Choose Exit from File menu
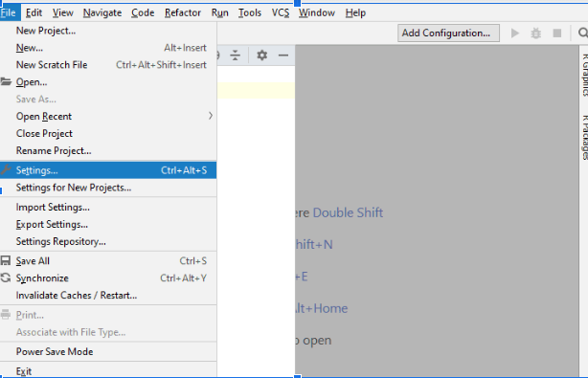The height and width of the screenshot is (378, 588). (x=108, y=371)
